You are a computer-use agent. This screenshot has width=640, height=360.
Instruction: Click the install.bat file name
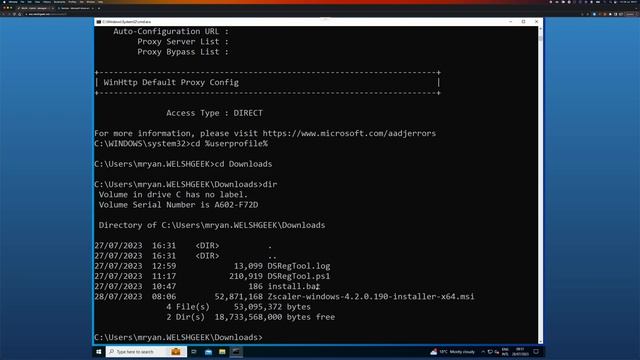click(294, 287)
